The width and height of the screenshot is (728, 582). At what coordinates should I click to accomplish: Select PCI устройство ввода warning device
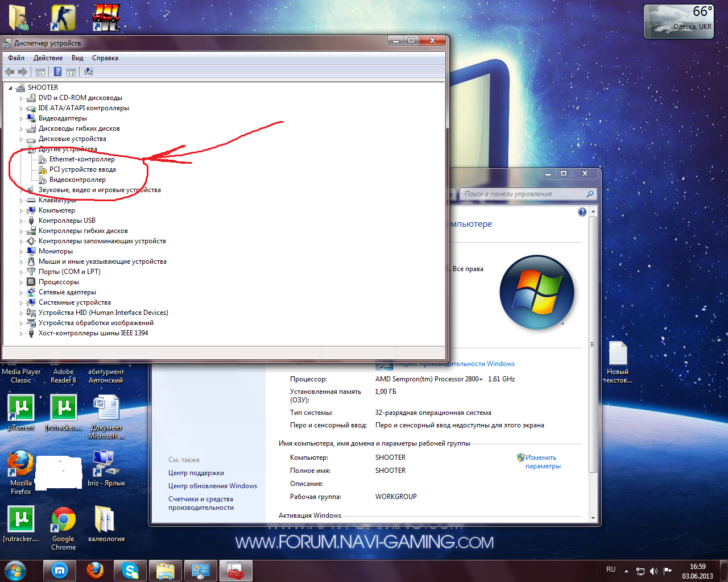tap(82, 169)
